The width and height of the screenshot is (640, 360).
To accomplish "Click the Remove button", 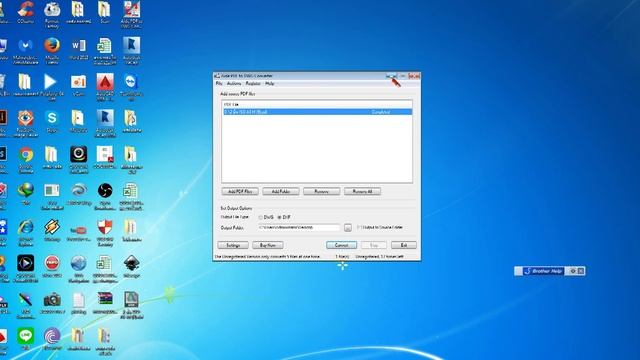I will (x=322, y=191).
